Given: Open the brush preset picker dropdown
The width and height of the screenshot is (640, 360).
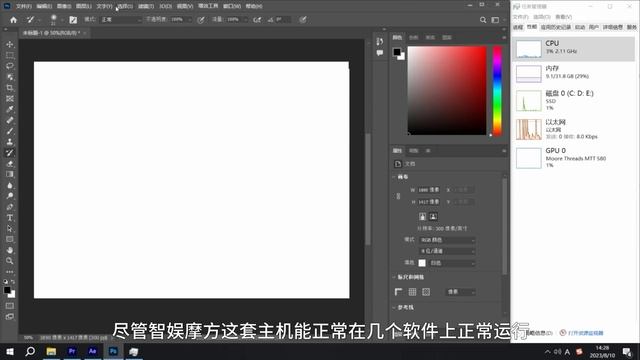Looking at the screenshot, I should 62,20.
